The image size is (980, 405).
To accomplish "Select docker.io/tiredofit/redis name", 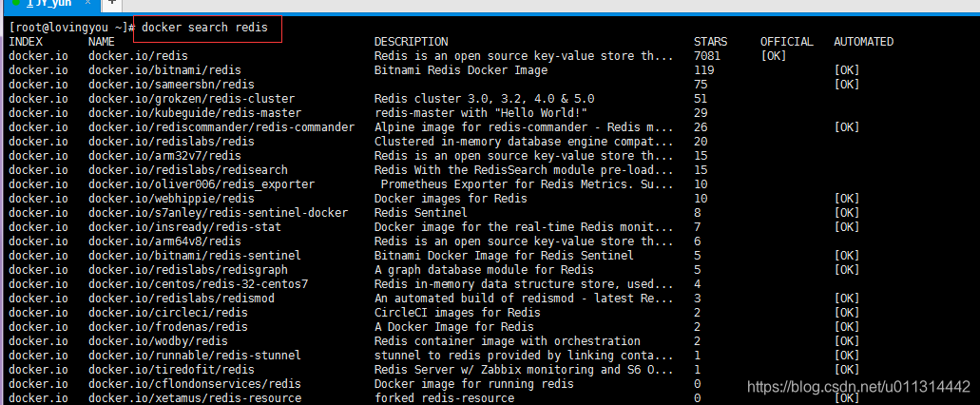I will tap(171, 370).
